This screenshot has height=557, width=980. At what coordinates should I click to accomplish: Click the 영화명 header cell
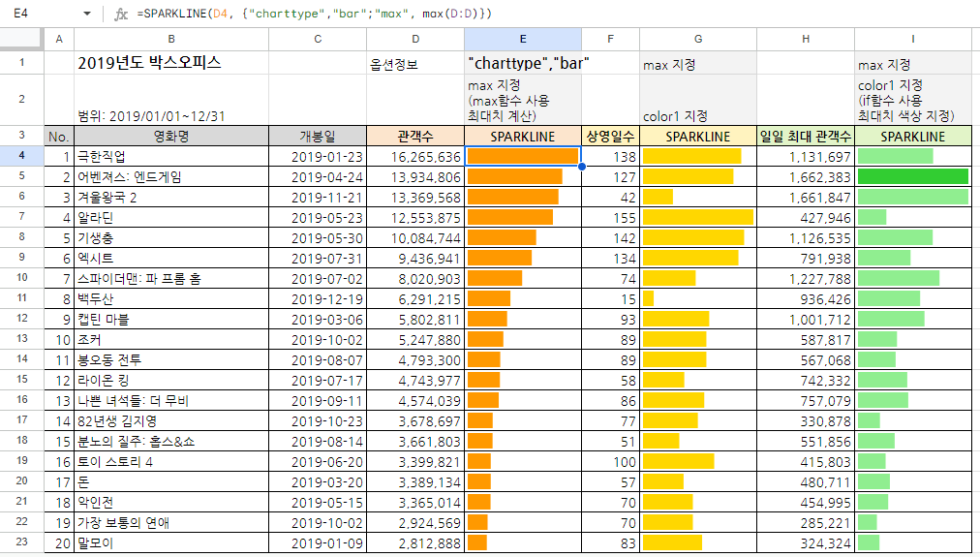(x=171, y=137)
